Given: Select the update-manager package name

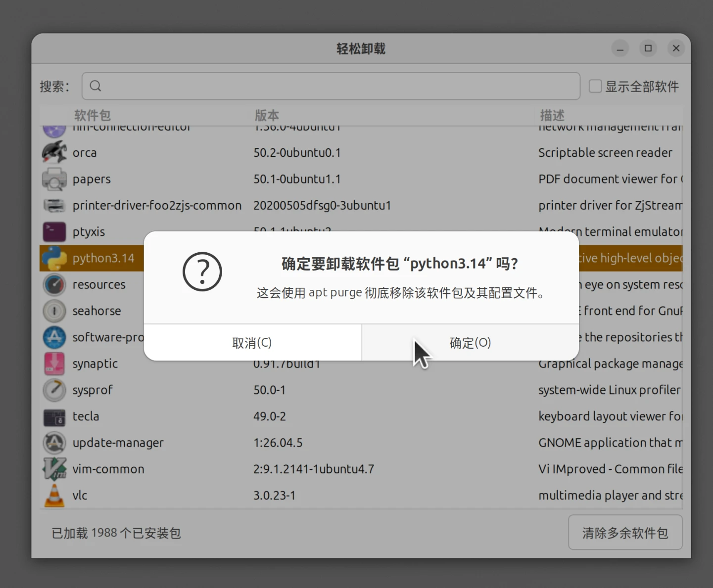Looking at the screenshot, I should (x=118, y=443).
